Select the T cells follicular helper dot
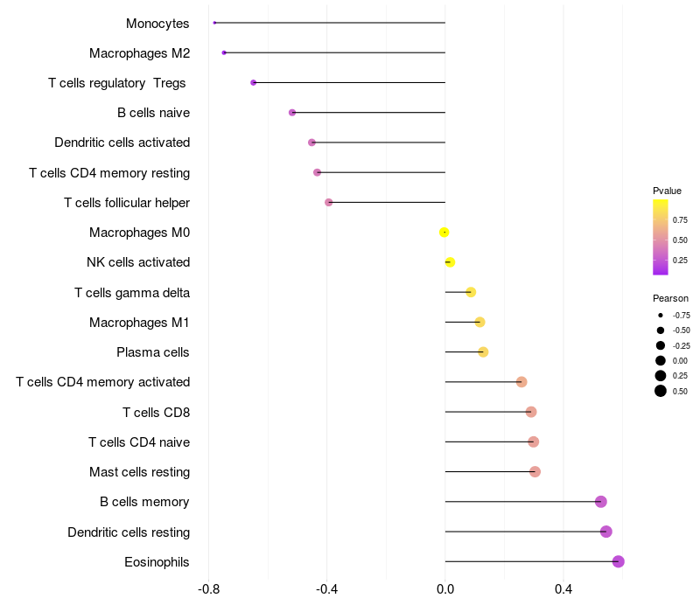The image size is (700, 612). point(329,203)
